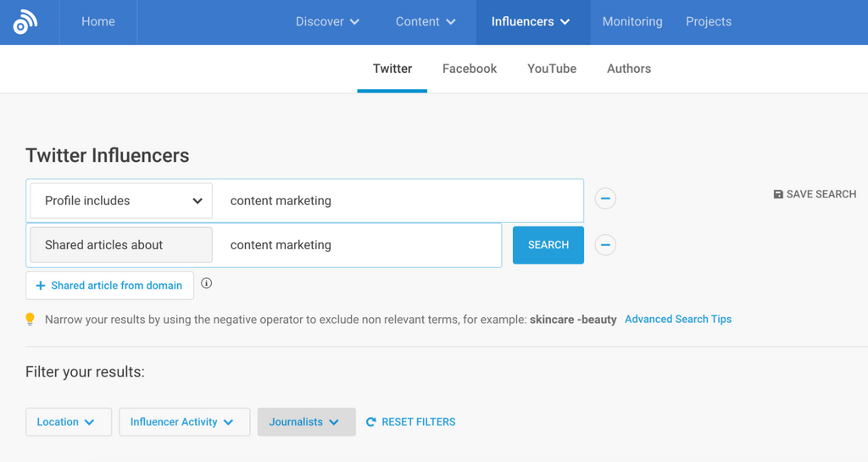Expand the Influencer Activity filter
Viewport: 868px width, 462px height.
pos(184,421)
